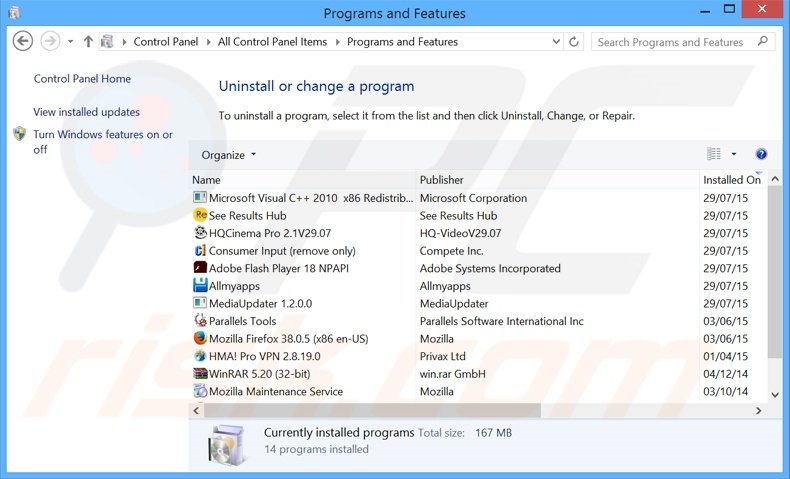Click the MediaUpdater program icon
This screenshot has height=479, width=790.
[x=200, y=303]
